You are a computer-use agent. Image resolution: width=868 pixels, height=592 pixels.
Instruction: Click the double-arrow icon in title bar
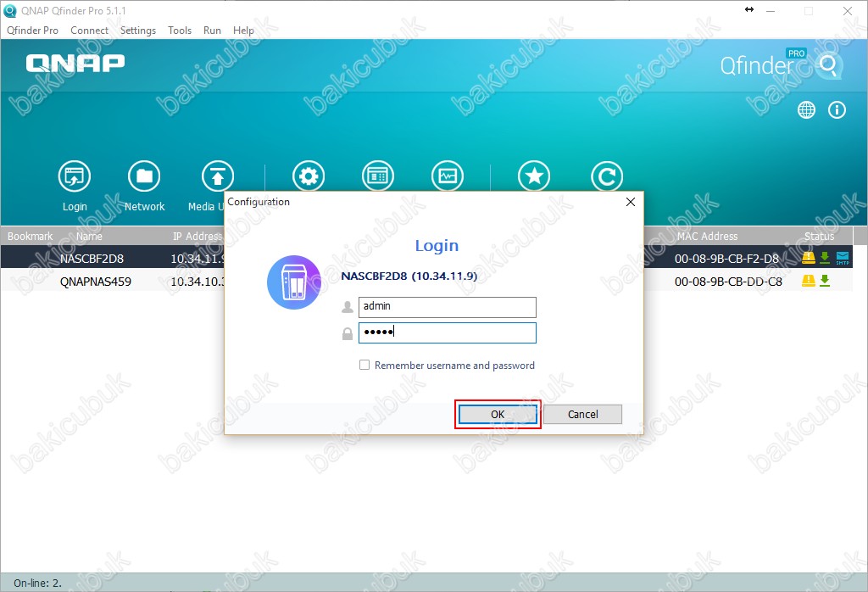point(749,9)
